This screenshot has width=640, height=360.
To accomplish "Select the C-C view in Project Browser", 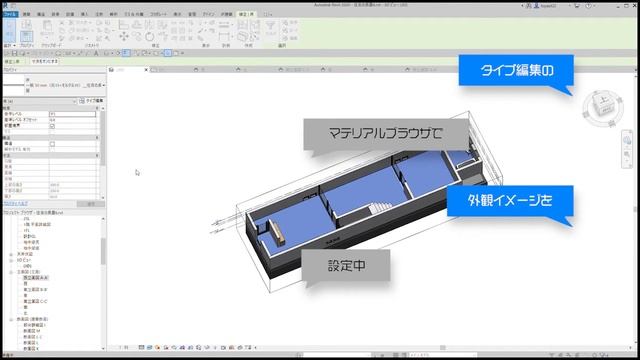I will tap(35, 301).
